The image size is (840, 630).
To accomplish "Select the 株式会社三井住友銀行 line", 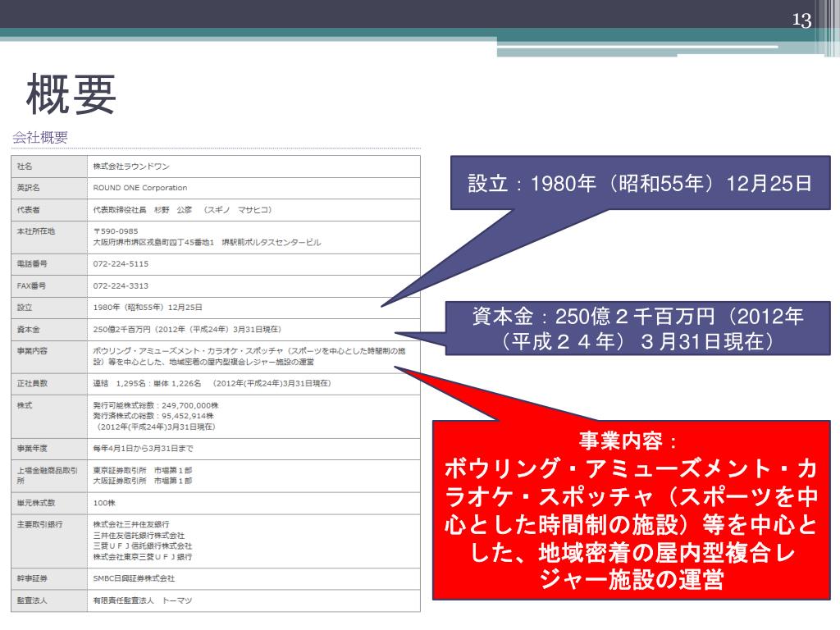I will (x=131, y=524).
